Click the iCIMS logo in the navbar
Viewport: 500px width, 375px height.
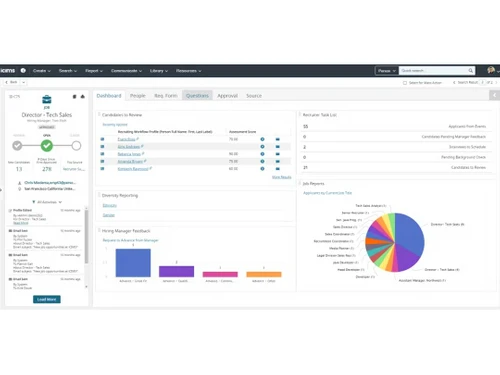click(x=8, y=70)
